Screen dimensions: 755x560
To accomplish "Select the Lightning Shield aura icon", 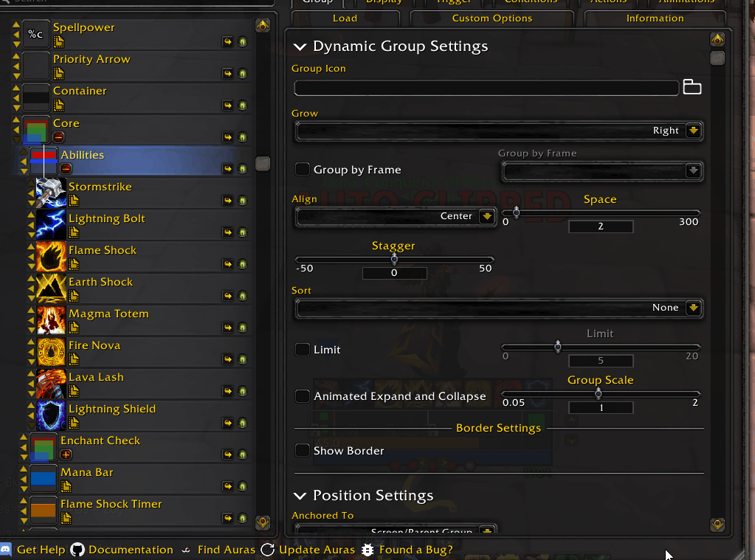I will [51, 415].
